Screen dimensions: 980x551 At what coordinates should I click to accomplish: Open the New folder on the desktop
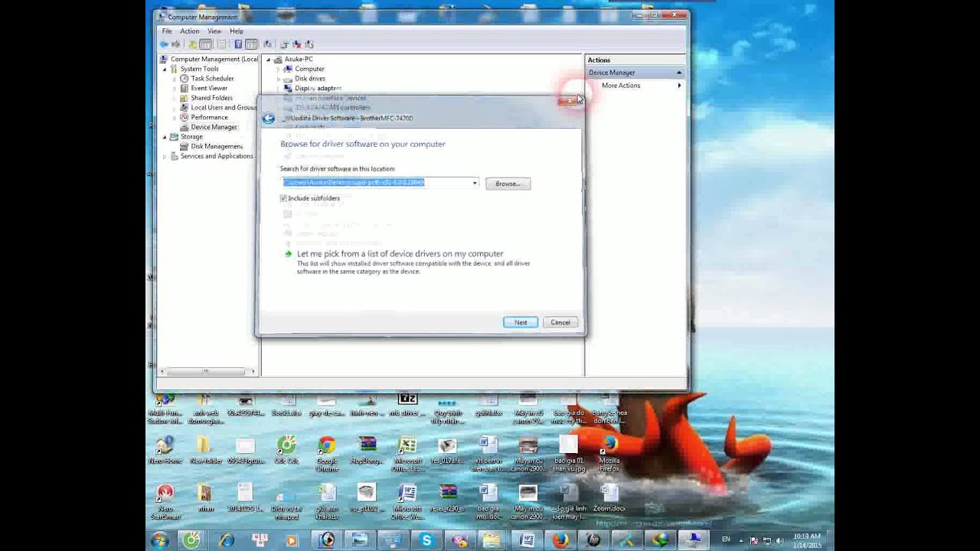[x=205, y=450]
